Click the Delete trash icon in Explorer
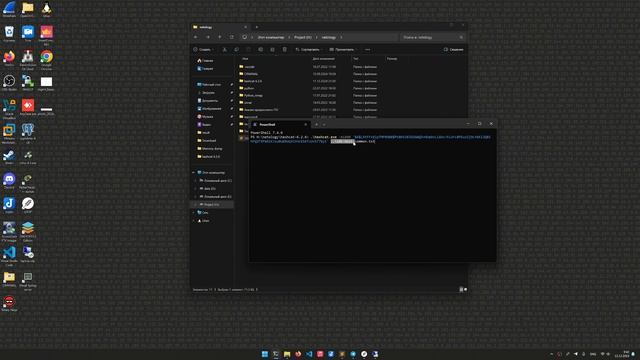Viewport: 640px width, 360px height. click(284, 49)
